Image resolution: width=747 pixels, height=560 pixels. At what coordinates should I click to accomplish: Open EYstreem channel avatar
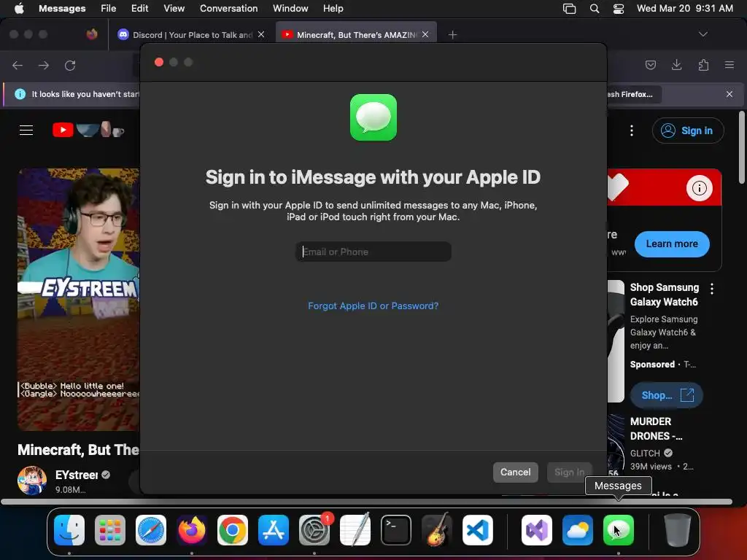(x=32, y=480)
